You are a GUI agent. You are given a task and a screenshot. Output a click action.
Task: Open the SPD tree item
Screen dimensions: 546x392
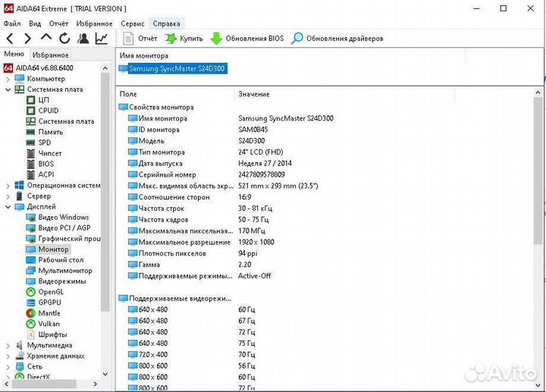[x=45, y=143]
